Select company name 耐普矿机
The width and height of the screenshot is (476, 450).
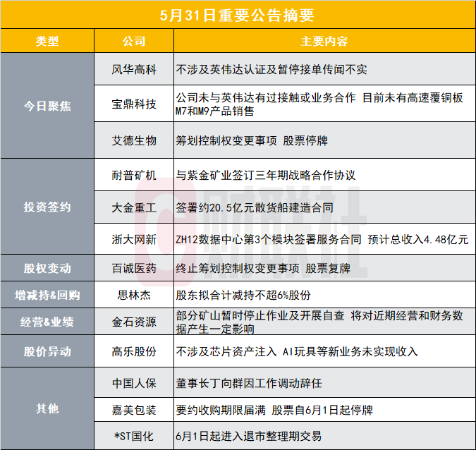click(x=134, y=175)
